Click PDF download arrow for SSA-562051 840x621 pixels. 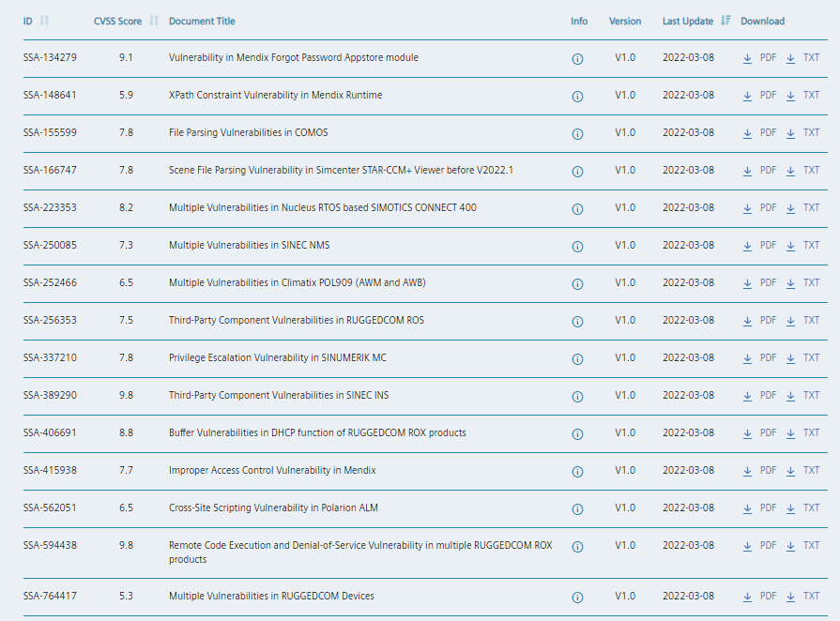(747, 509)
